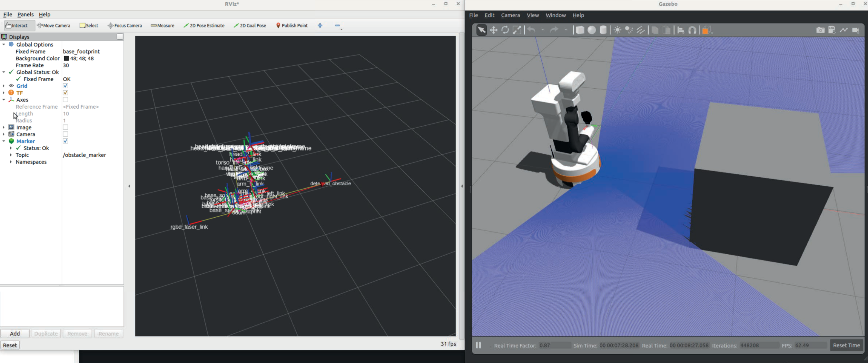Expand the Namespaces property under Marker
Screen dimensions: 868x363
pyautogui.click(x=11, y=162)
